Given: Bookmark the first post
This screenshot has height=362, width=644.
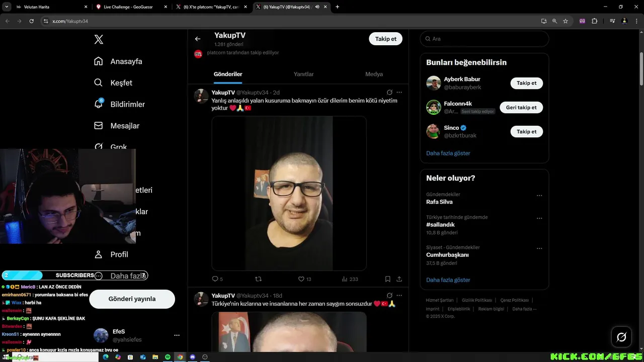Looking at the screenshot, I should tap(387, 279).
